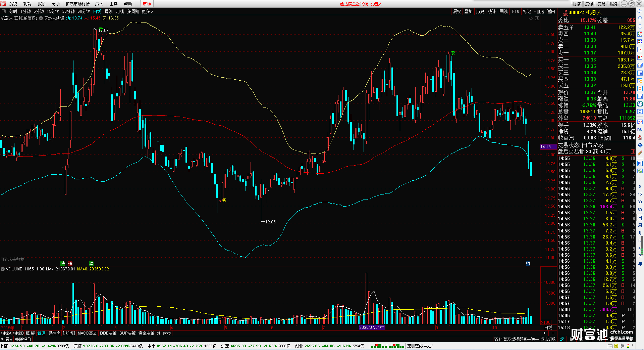Click the Fiz icon in right sidebar

[640, 96]
